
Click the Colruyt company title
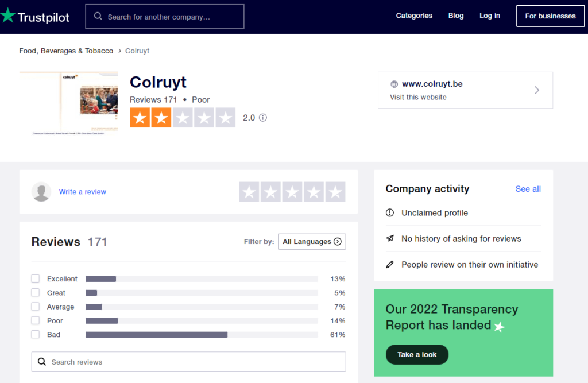click(x=158, y=82)
